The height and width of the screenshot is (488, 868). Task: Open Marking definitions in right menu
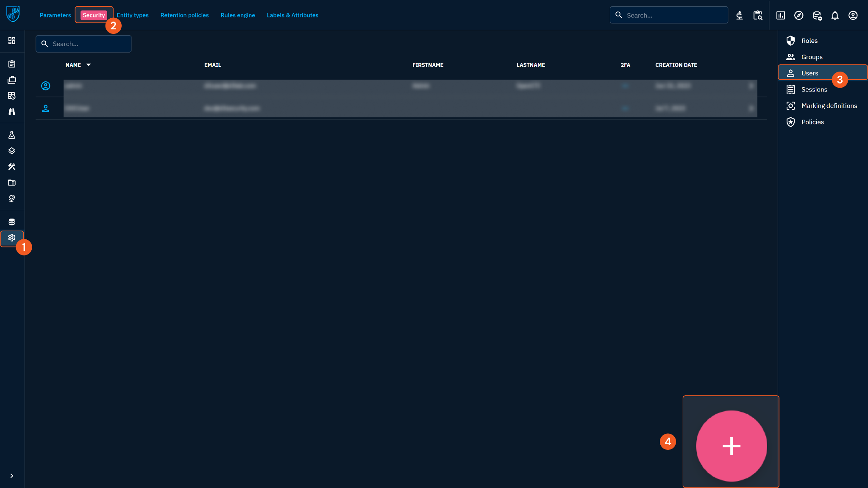pos(829,106)
